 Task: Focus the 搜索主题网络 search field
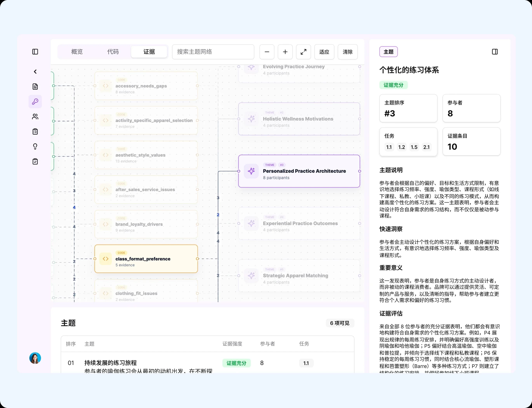(213, 52)
